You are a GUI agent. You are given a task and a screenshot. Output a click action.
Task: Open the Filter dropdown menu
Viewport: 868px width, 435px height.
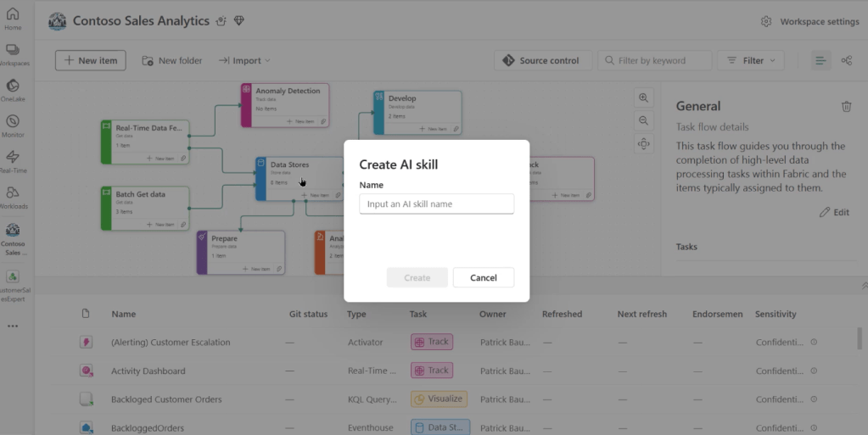coord(750,60)
